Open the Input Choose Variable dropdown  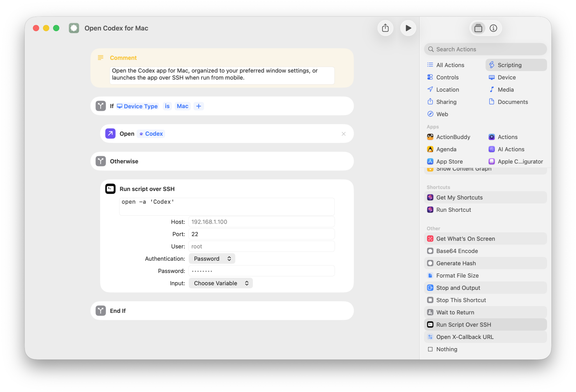pyautogui.click(x=221, y=283)
